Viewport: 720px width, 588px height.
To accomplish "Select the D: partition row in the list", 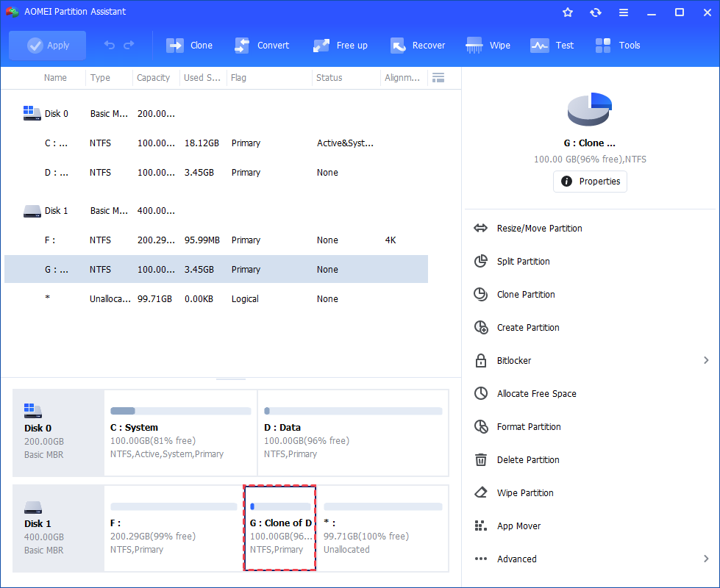I will [216, 172].
